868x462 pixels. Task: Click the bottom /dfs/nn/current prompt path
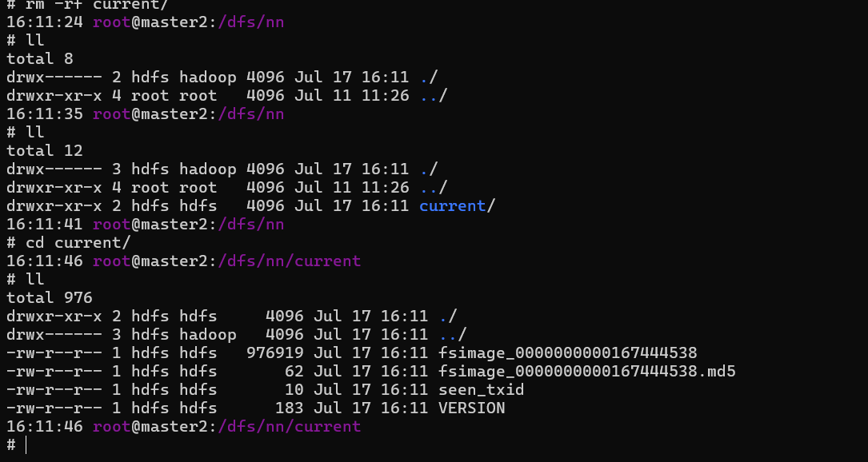[x=290, y=427]
